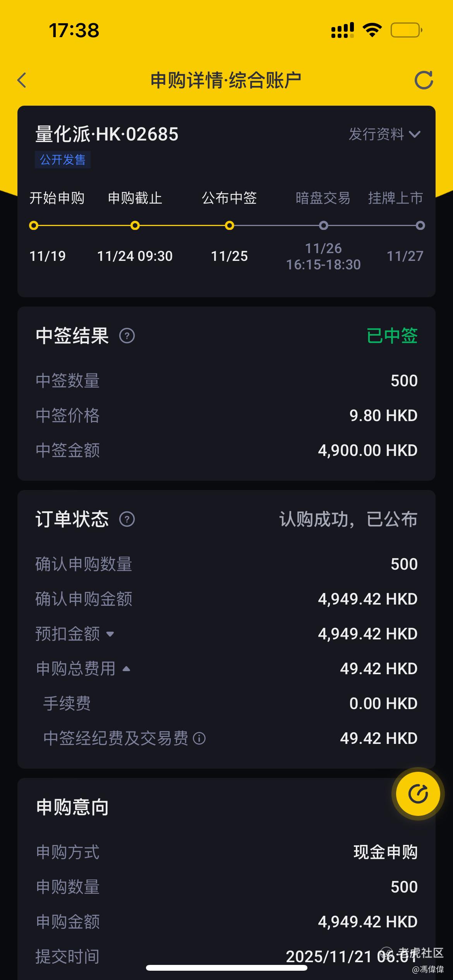The image size is (453, 980).
Task: Tap the floating yellow share button
Action: pyautogui.click(x=418, y=794)
